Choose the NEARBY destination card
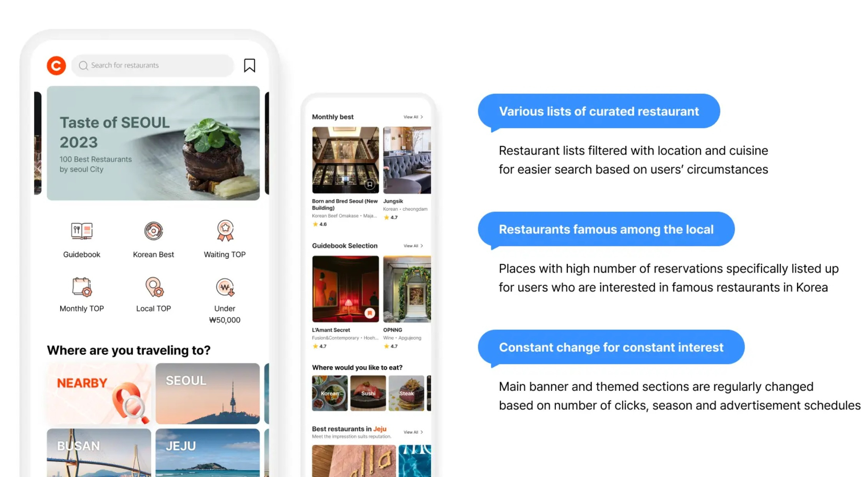This screenshot has width=868, height=477. click(x=99, y=393)
